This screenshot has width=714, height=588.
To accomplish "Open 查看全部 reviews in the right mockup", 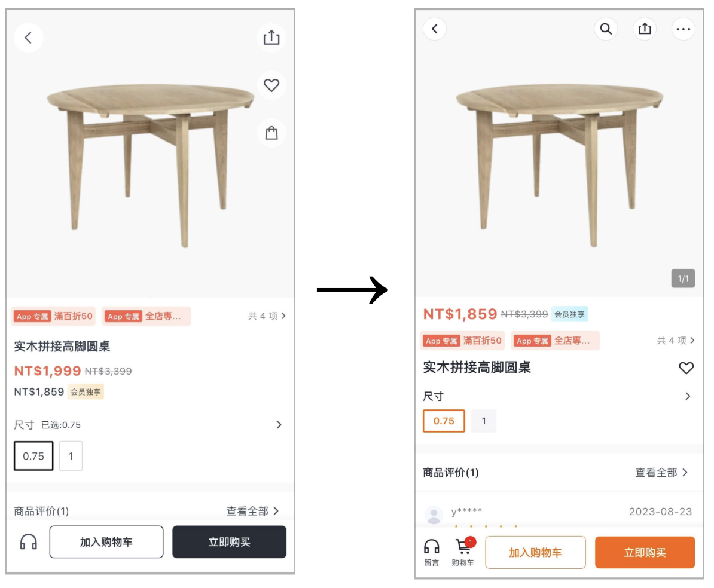I will [661, 473].
